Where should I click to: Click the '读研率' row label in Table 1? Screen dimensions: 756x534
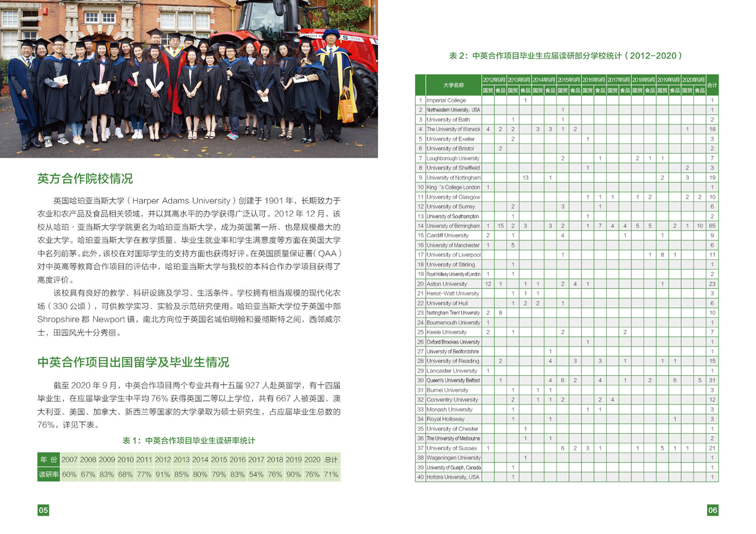(x=48, y=474)
